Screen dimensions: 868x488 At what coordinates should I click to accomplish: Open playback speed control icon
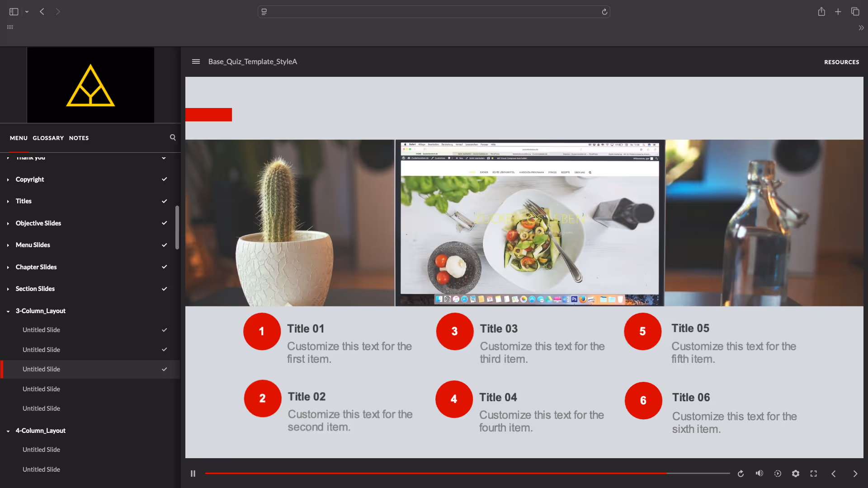point(778,474)
